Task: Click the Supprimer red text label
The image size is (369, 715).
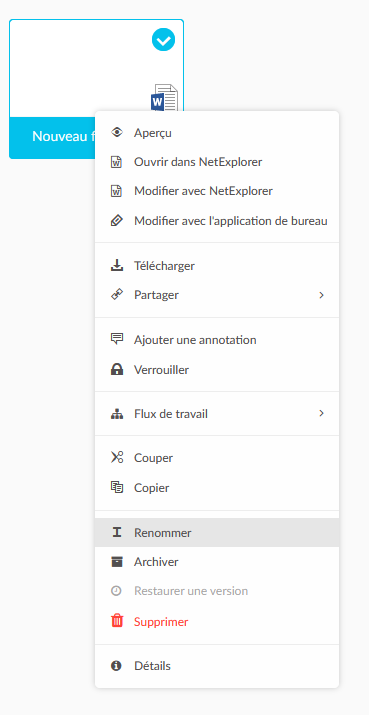Action: [x=161, y=622]
